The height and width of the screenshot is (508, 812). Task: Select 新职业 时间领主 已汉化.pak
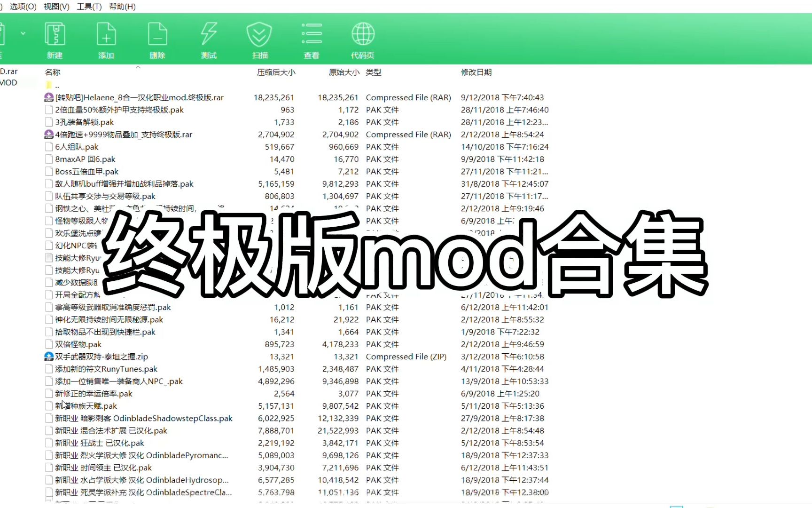click(x=103, y=468)
